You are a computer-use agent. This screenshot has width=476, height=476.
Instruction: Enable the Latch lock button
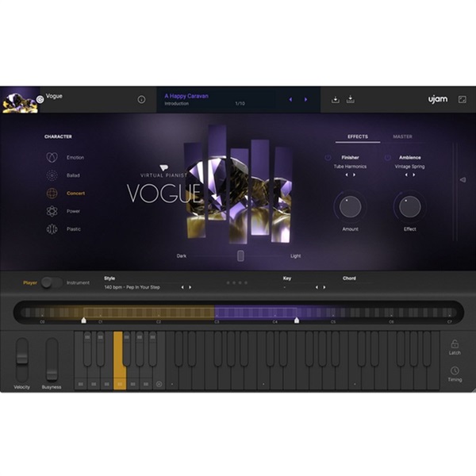(x=455, y=344)
